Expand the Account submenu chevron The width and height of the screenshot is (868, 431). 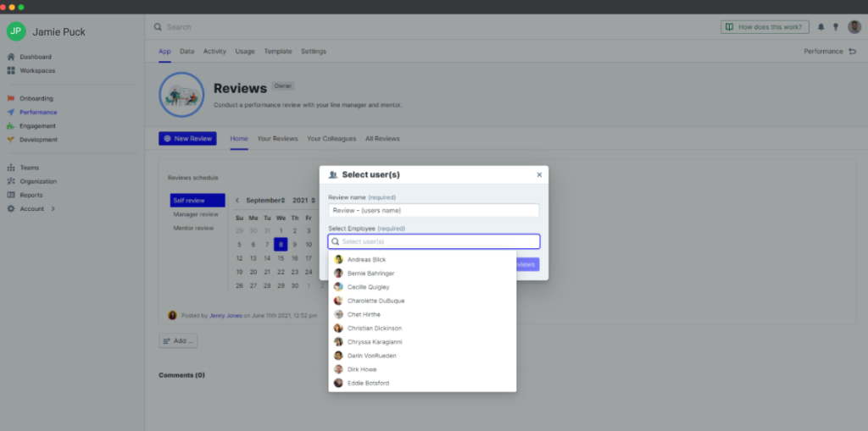[53, 209]
